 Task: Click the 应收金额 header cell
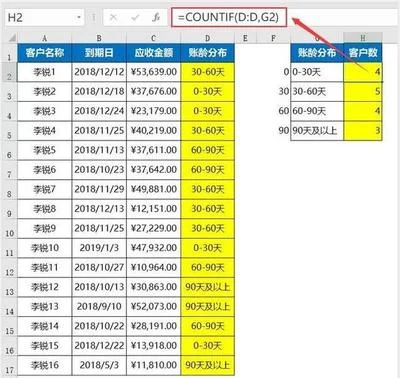[x=153, y=53]
